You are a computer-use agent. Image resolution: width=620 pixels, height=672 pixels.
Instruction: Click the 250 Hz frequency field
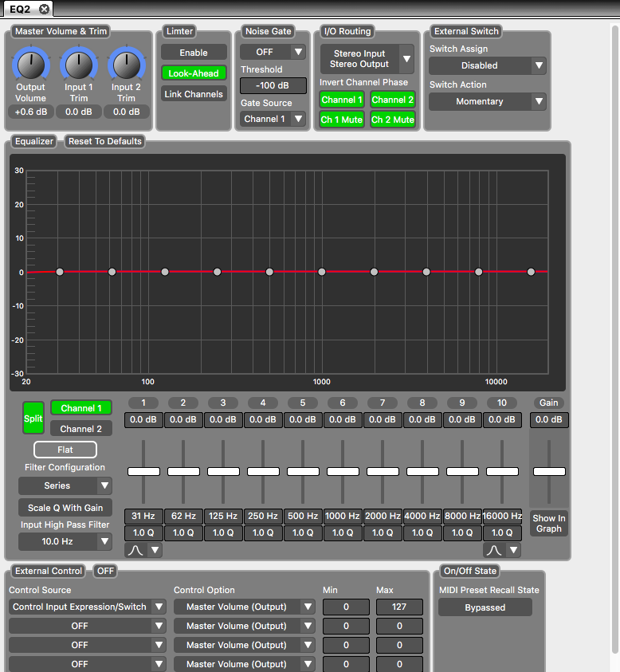pyautogui.click(x=263, y=516)
